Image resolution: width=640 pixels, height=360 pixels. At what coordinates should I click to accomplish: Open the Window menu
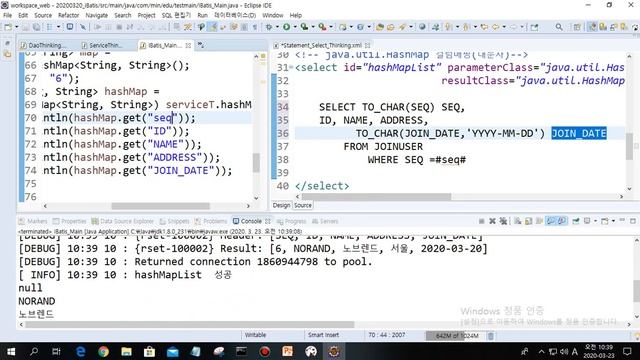click(x=273, y=15)
